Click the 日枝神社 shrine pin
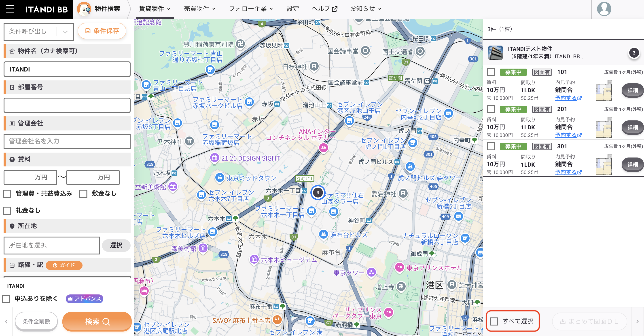 pyautogui.click(x=314, y=66)
